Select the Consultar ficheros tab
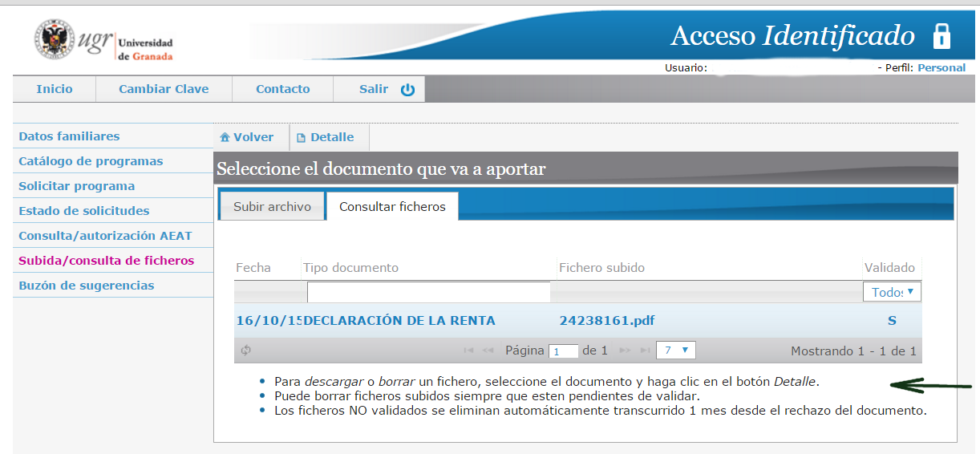This screenshot has height=454, width=980. (392, 206)
